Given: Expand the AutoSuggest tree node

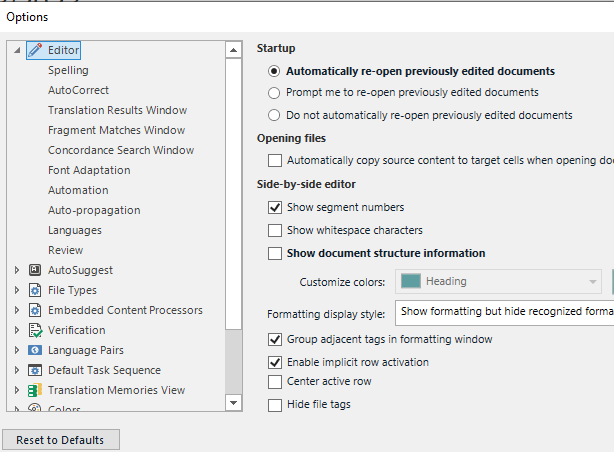Looking at the screenshot, I should pos(17,270).
